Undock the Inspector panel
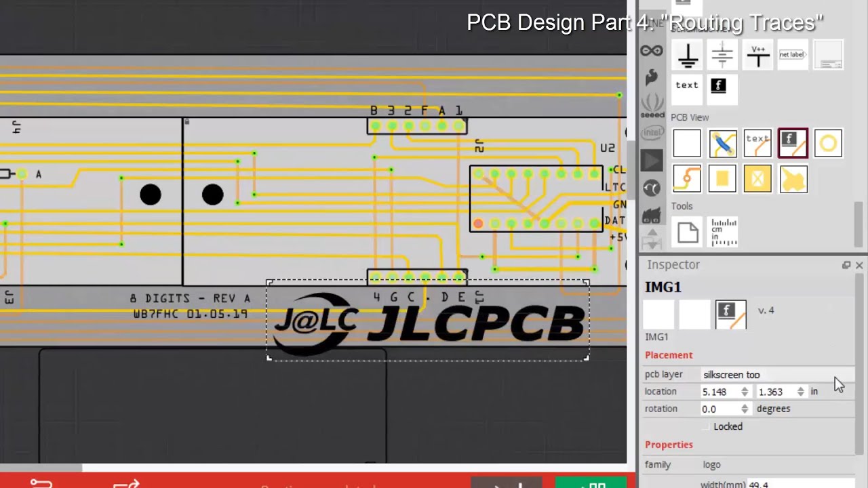868x488 pixels. click(846, 265)
